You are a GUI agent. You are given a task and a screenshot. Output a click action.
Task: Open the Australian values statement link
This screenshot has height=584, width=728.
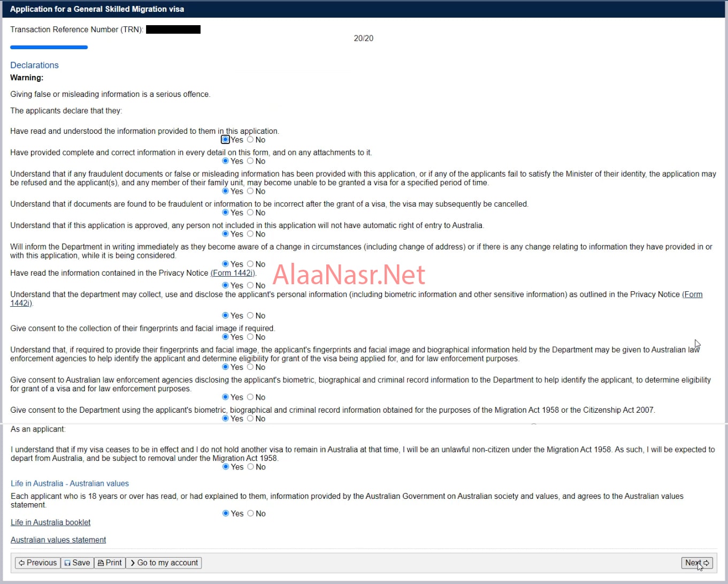(58, 540)
